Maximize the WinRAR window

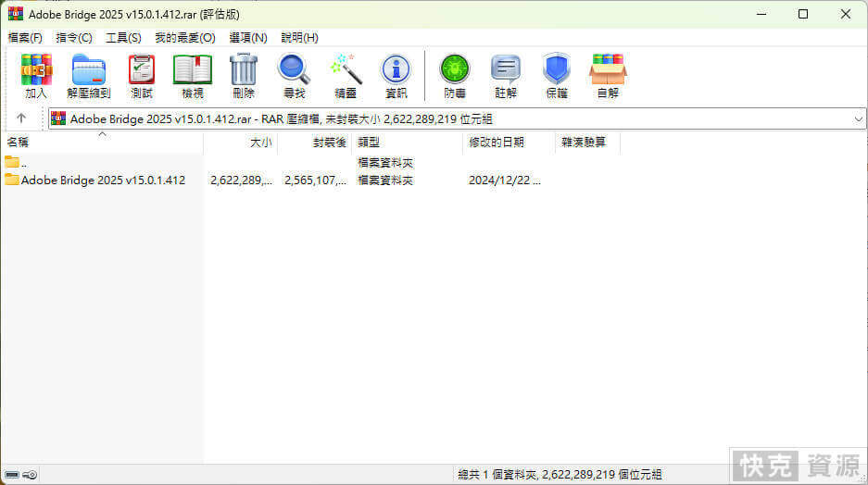pos(803,14)
